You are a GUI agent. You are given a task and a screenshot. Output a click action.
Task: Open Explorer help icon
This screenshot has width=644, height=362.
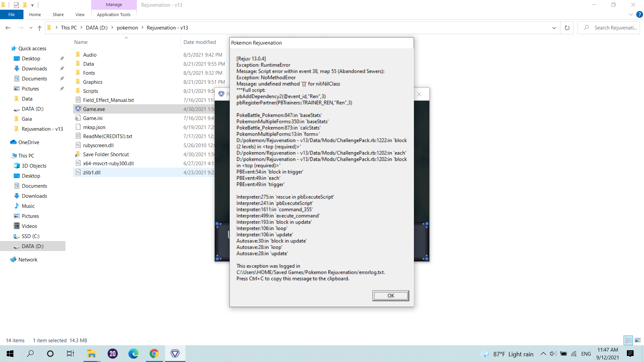click(x=639, y=14)
